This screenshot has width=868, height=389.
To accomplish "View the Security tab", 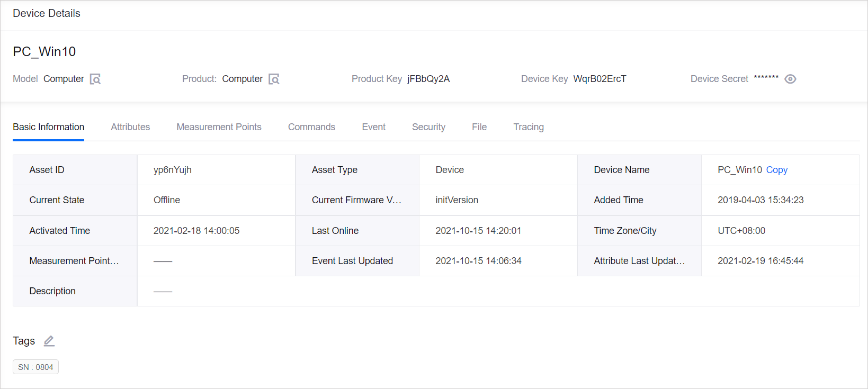I will 428,127.
